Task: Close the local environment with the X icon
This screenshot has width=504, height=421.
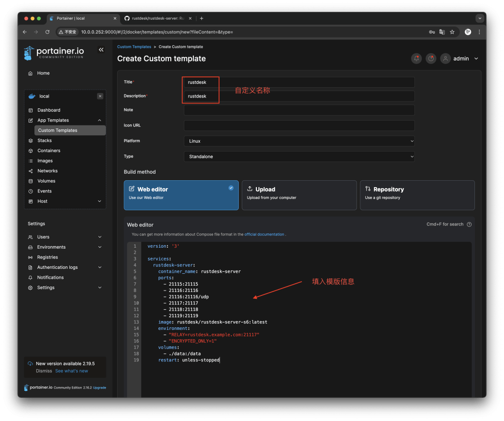Action: coord(100,97)
